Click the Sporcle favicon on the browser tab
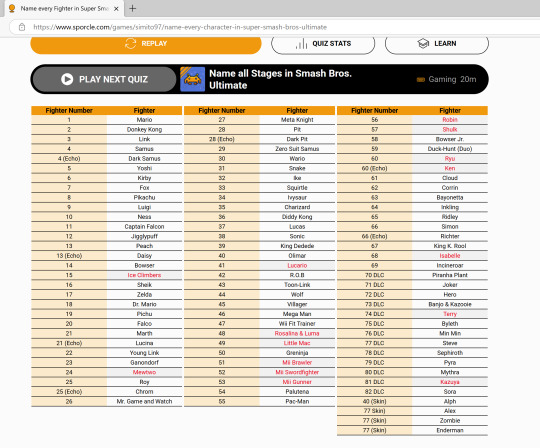This screenshot has width=540, height=448. [x=12, y=8]
